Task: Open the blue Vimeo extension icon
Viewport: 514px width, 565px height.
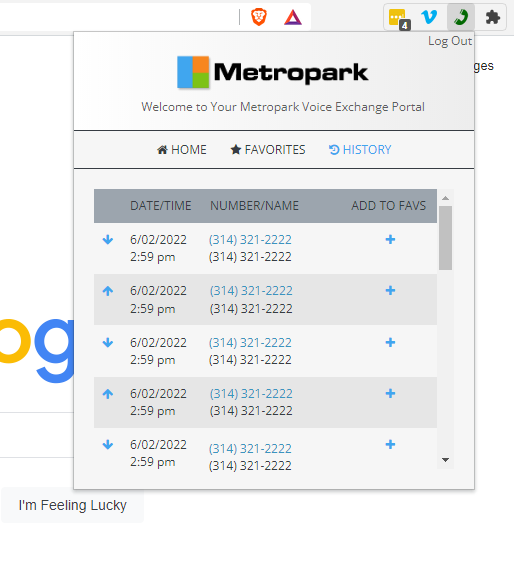Action: [x=429, y=17]
